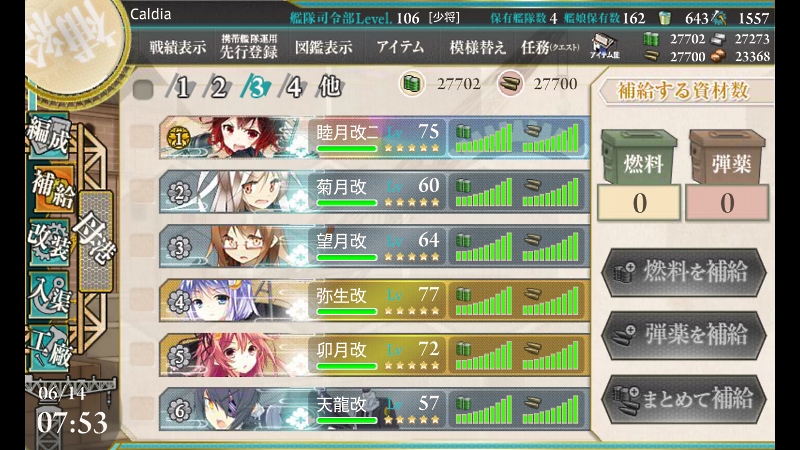Select the 補給 resupply sidebar icon
Image resolution: width=800 pixels, height=450 pixels.
(52, 190)
